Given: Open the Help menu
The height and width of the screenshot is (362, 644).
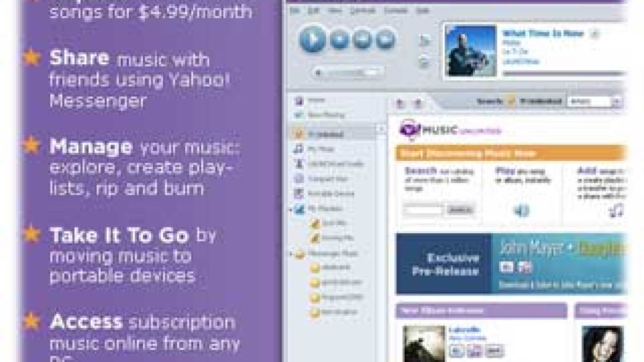Looking at the screenshot, I should [422, 11].
